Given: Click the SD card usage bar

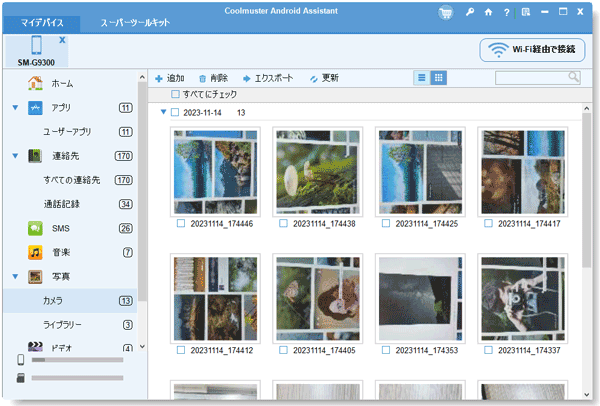Looking at the screenshot, I should (77, 378).
